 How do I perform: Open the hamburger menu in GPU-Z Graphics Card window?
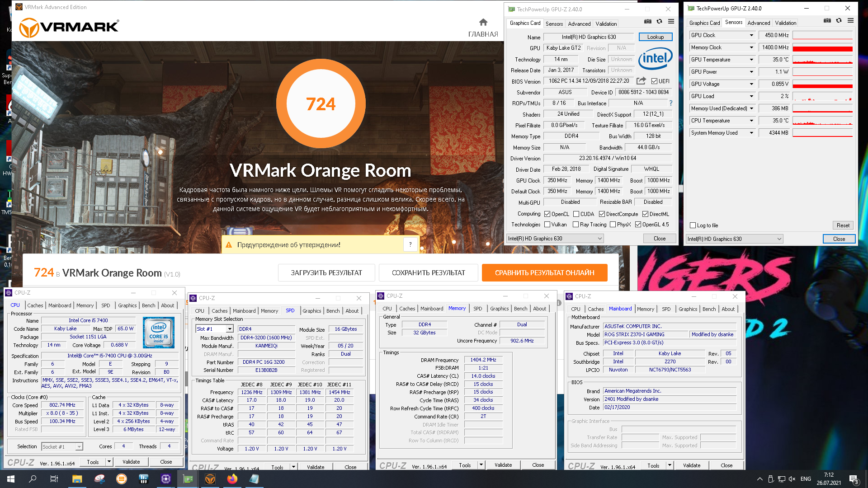(x=671, y=22)
